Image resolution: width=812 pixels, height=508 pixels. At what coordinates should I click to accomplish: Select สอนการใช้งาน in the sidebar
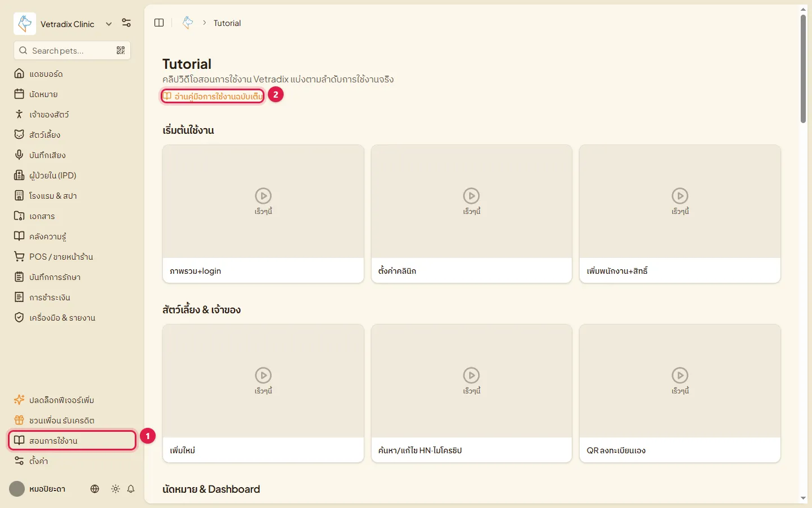point(72,441)
